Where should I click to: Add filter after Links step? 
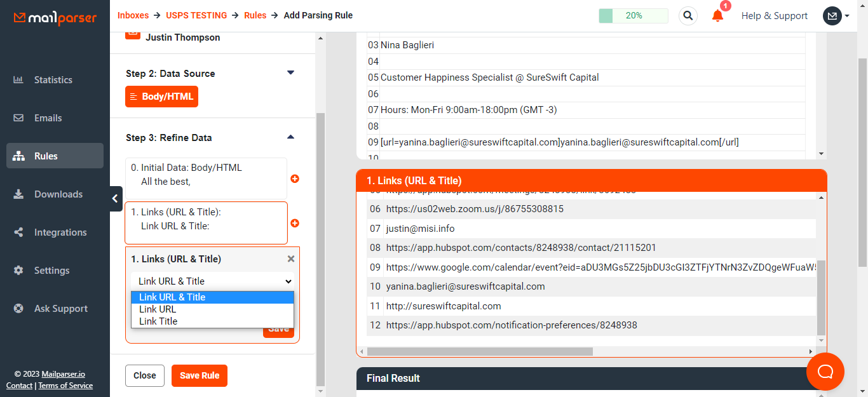[x=295, y=224]
